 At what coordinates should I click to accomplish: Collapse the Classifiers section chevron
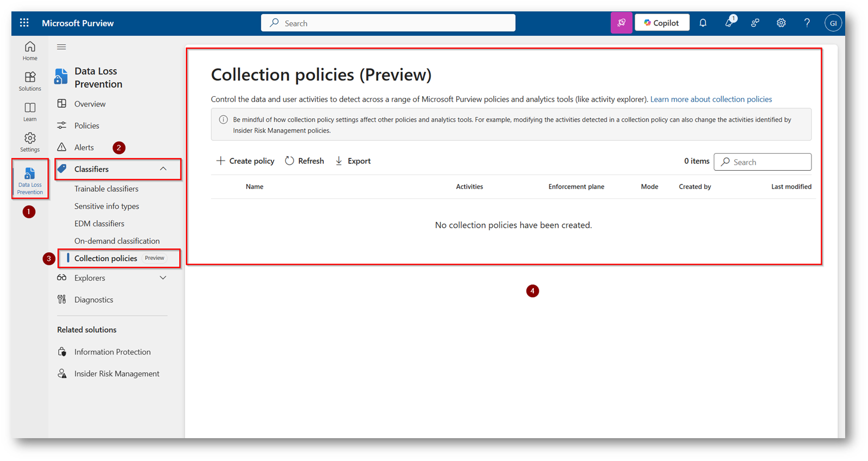tap(163, 169)
